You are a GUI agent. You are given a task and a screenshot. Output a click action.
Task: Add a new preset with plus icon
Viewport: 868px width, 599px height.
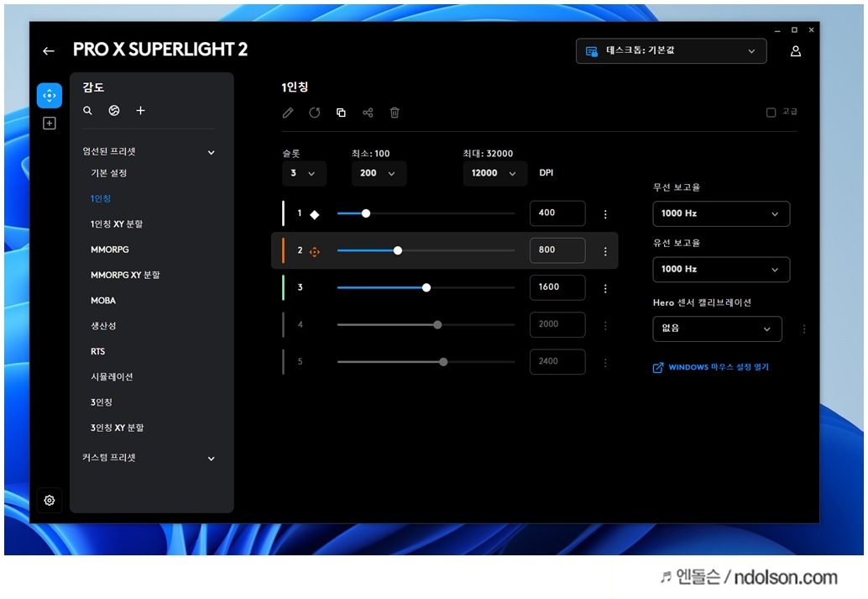point(140,111)
